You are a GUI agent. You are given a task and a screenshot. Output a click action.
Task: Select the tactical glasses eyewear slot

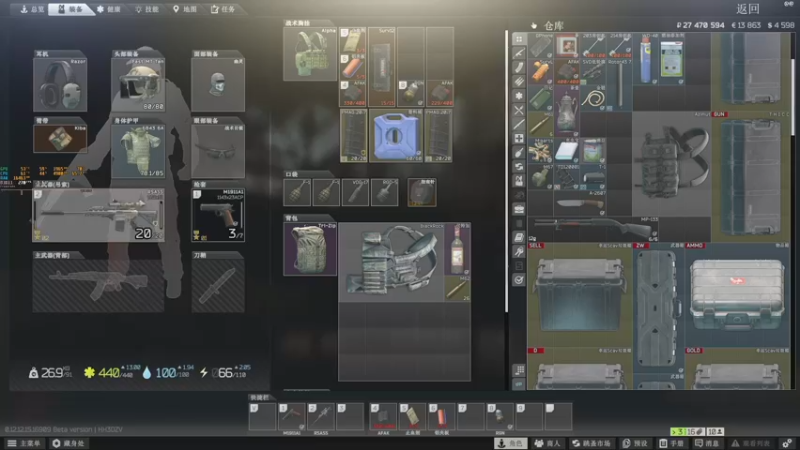pyautogui.click(x=218, y=152)
